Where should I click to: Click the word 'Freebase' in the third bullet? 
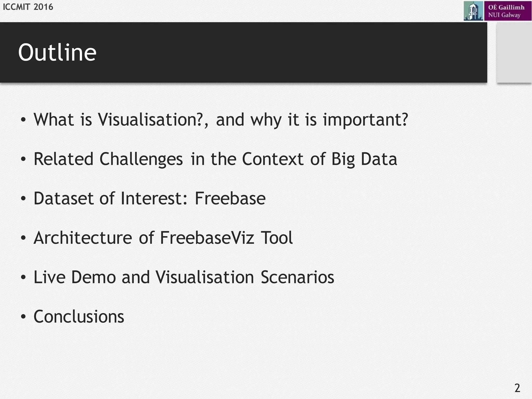(x=230, y=198)
